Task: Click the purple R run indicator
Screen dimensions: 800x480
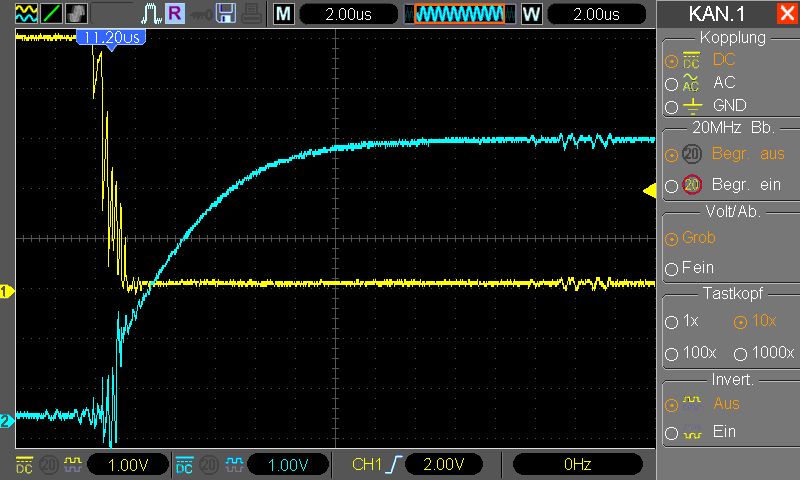Action: (x=175, y=14)
